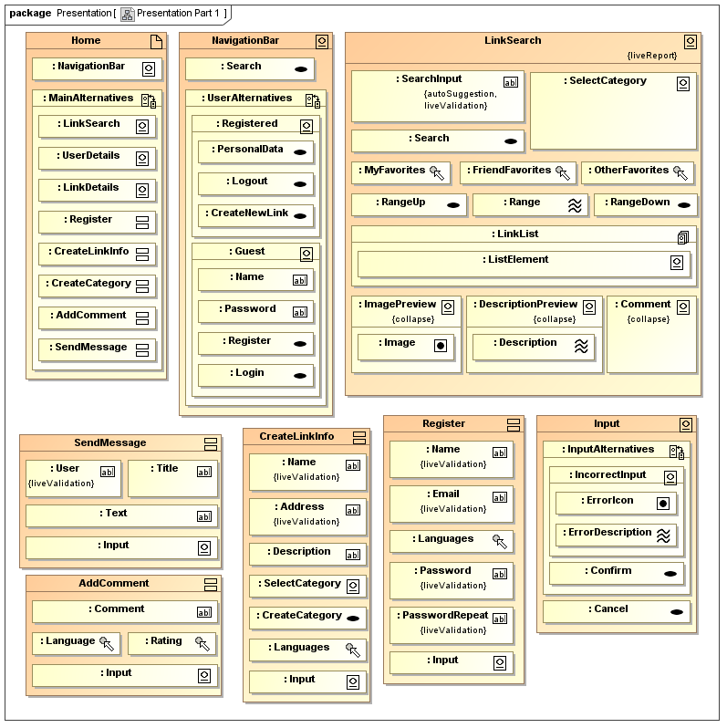Click the image icon on the Image property

(x=441, y=346)
